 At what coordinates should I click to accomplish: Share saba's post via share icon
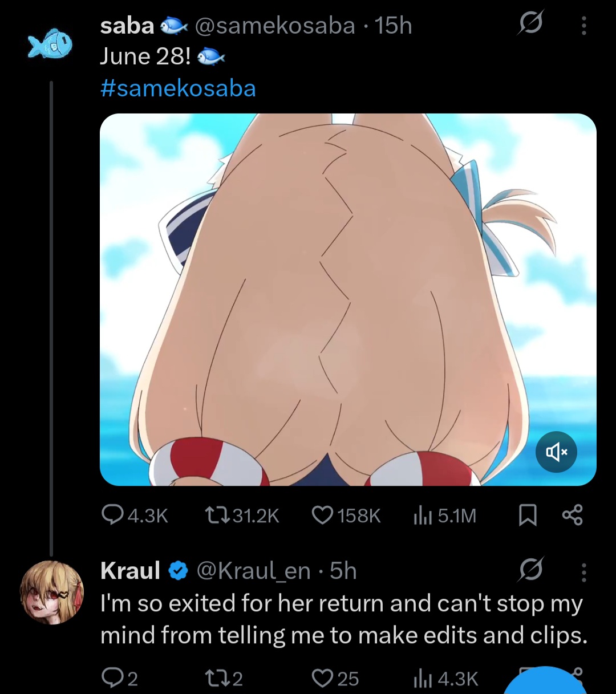point(573,515)
